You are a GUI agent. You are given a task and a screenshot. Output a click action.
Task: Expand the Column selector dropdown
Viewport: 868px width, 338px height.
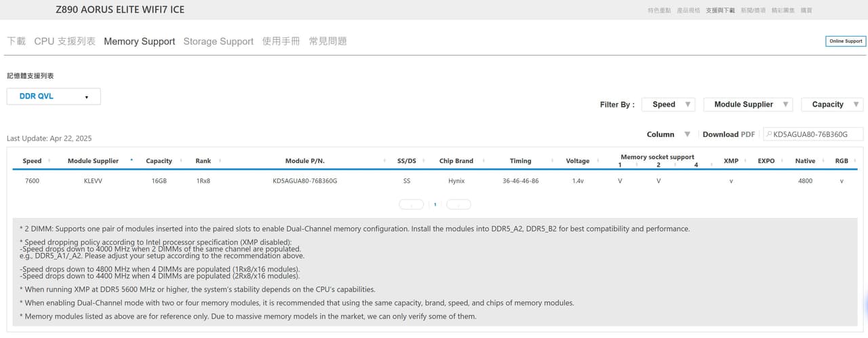tap(668, 134)
